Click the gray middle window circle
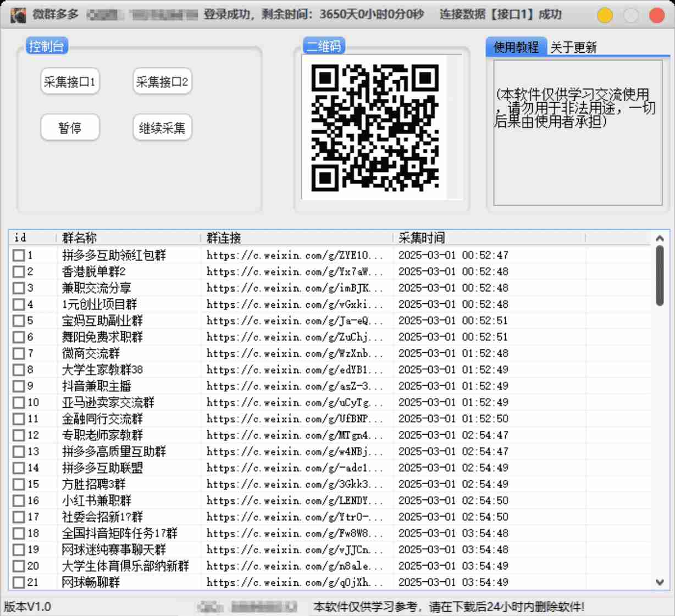The image size is (675, 616). [631, 15]
